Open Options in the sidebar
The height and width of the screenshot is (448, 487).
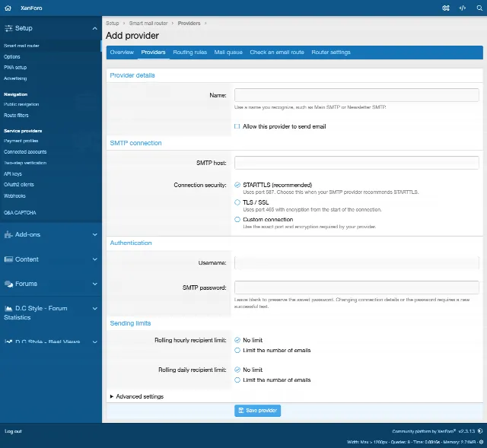click(x=12, y=57)
